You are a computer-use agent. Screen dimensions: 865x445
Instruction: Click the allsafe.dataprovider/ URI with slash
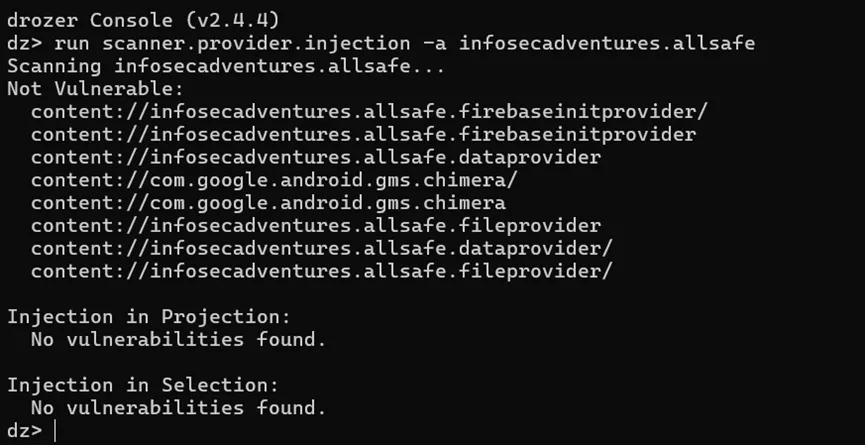tap(322, 249)
